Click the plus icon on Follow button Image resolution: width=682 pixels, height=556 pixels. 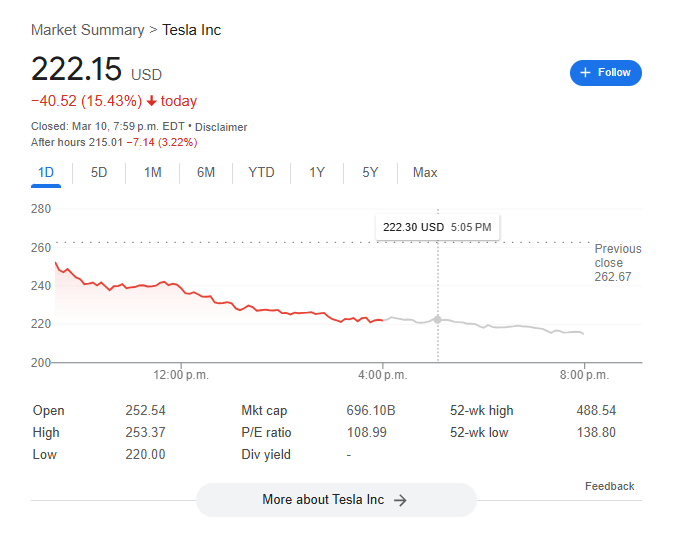(586, 73)
